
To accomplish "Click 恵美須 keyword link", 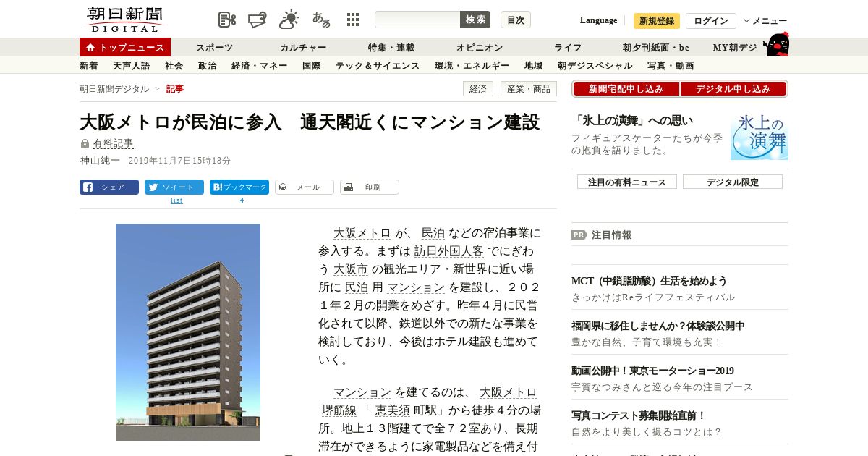I will [x=393, y=410].
